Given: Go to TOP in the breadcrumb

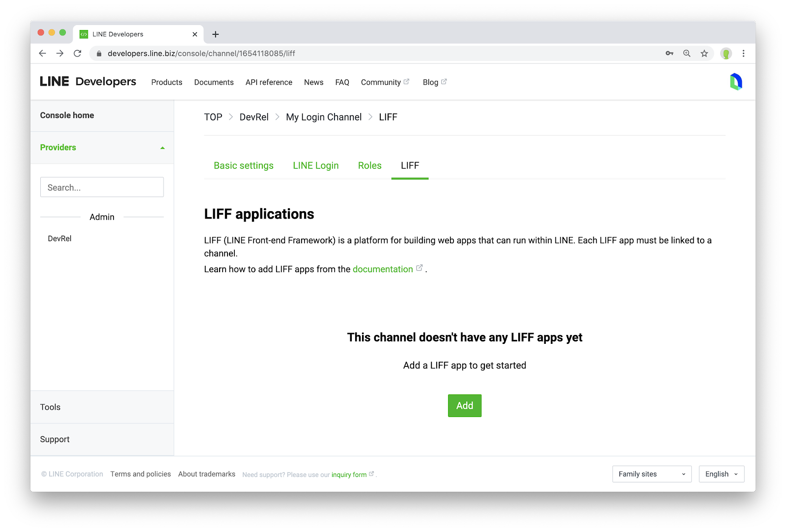Looking at the screenshot, I should pyautogui.click(x=213, y=117).
